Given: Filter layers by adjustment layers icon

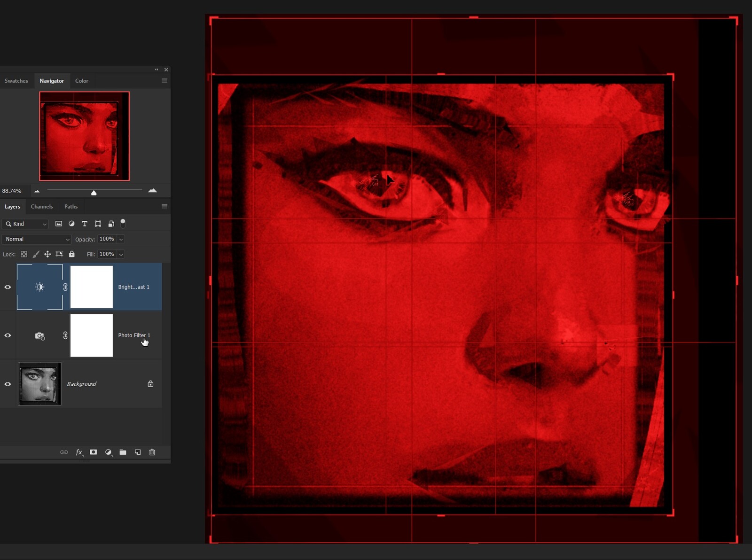Looking at the screenshot, I should coord(71,224).
